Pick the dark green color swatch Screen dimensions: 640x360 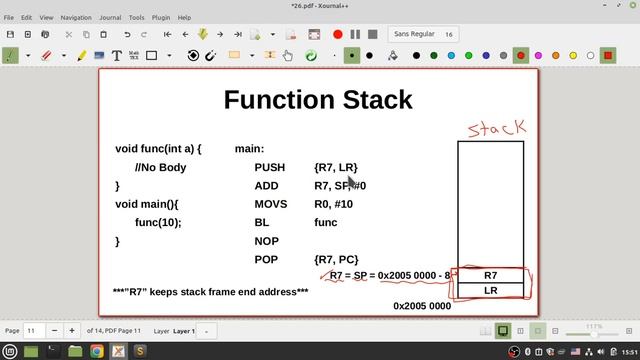point(434,56)
